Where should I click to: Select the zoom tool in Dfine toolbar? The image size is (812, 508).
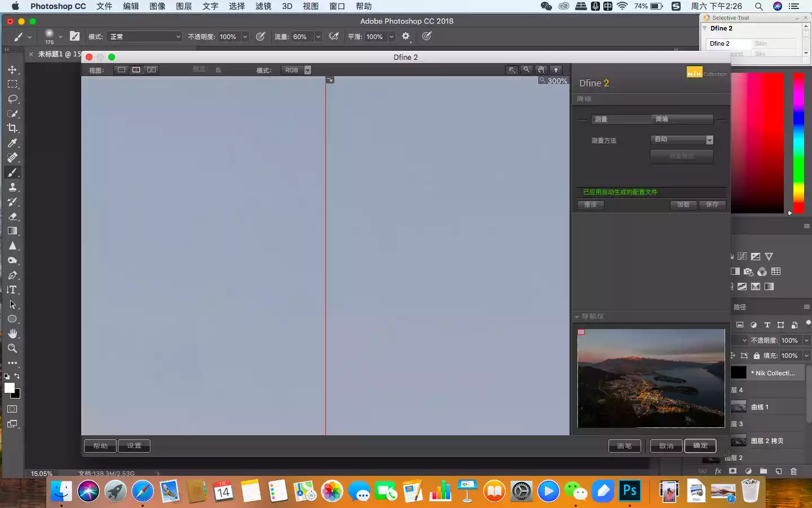click(526, 70)
